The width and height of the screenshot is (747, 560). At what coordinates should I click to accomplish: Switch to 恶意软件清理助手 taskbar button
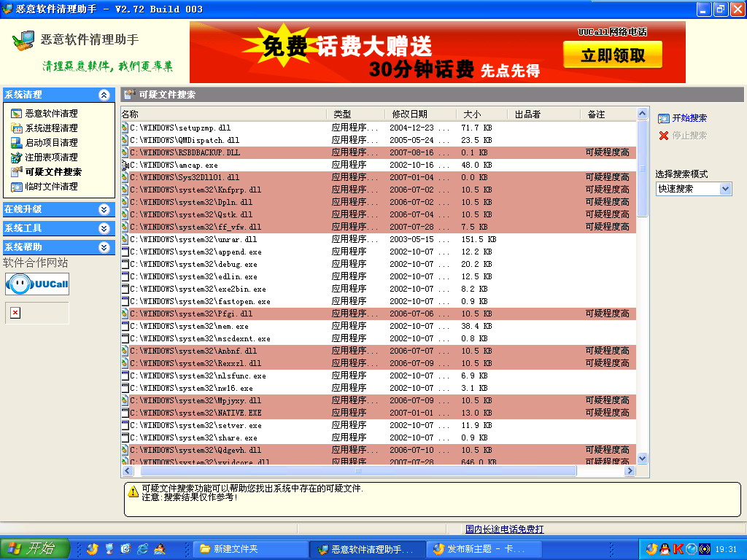[368, 549]
